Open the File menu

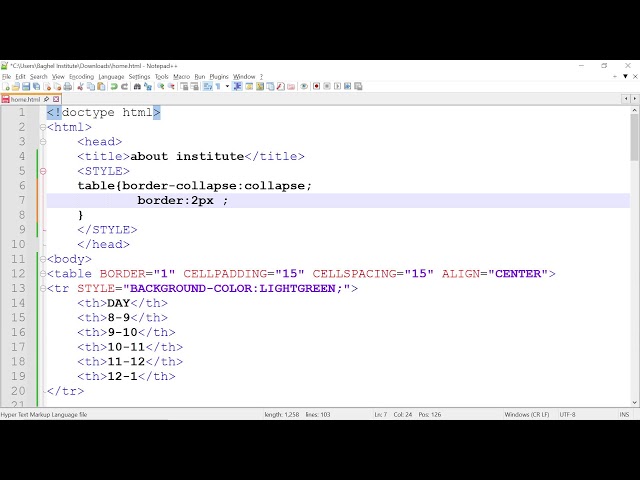(x=6, y=76)
